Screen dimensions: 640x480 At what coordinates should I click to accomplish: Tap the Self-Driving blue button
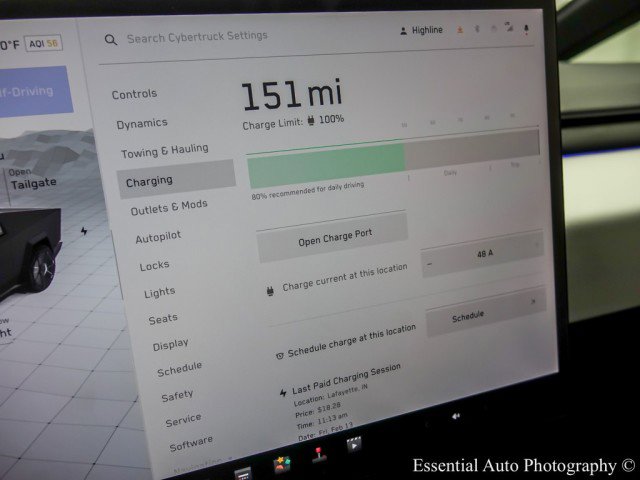click(35, 91)
